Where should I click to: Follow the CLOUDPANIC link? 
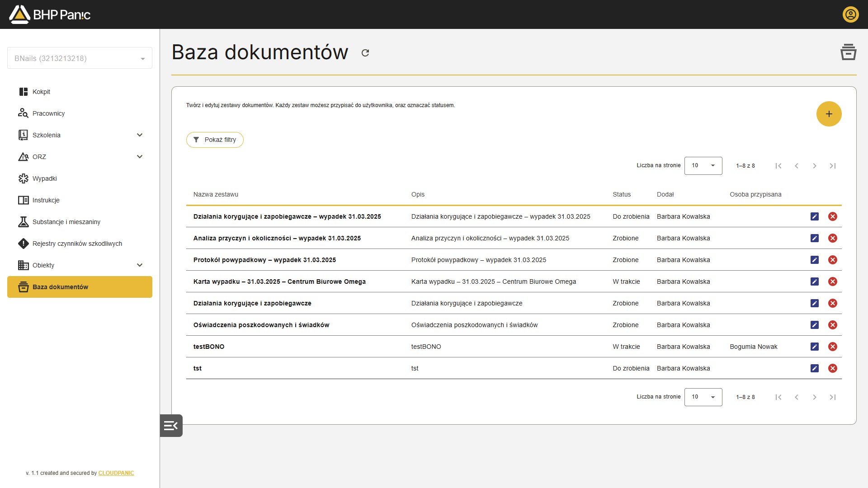coord(116,473)
